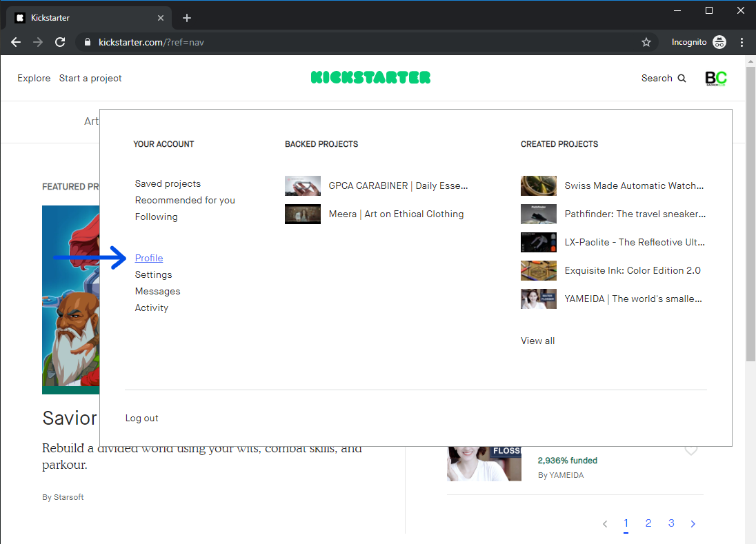Open the Explore menu

[34, 78]
